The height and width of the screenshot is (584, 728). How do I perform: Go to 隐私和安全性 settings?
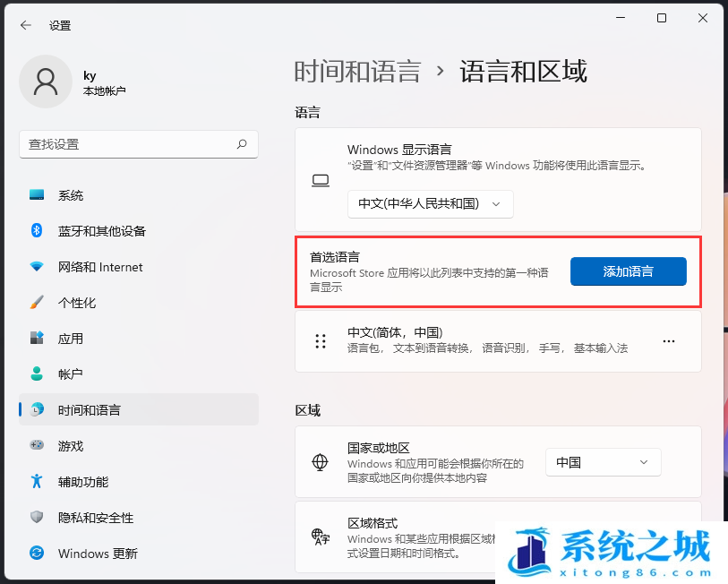click(x=139, y=517)
